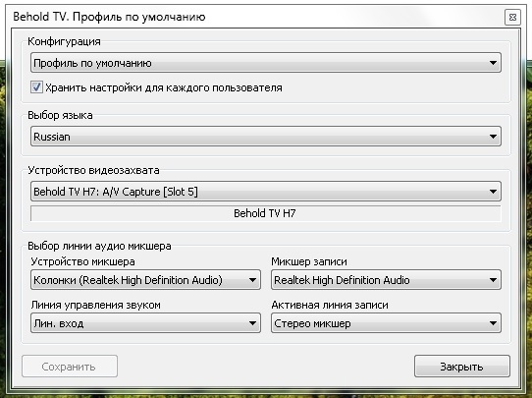Open the Устройство видеозахвата device dropdown
This screenshot has height=398, width=532.
[266, 192]
